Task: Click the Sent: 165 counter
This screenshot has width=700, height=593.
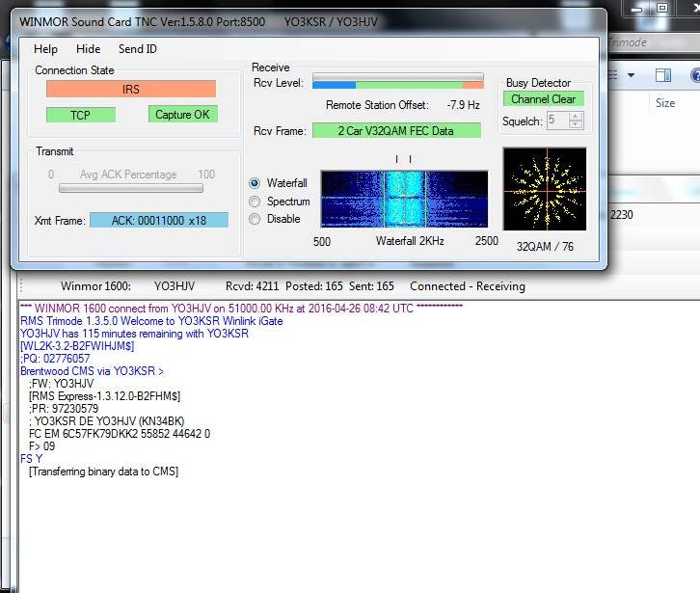Action: click(x=371, y=286)
